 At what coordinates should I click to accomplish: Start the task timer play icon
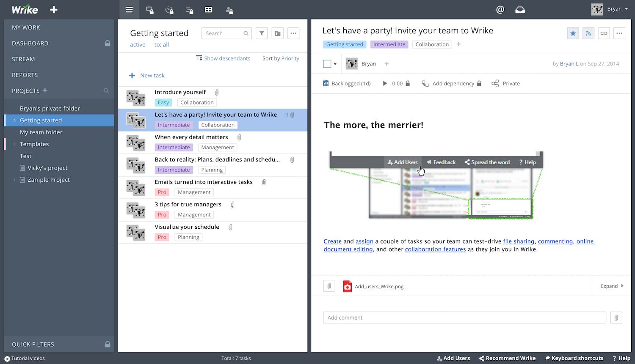[x=385, y=83]
